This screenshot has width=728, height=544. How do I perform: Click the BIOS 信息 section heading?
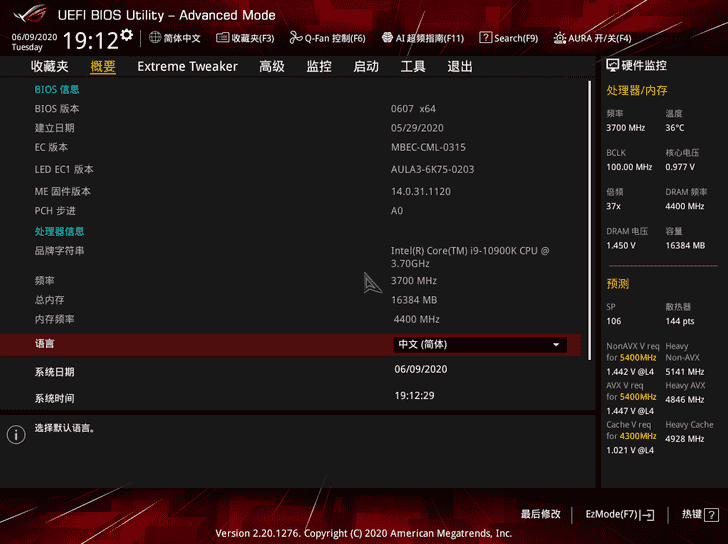[57, 89]
